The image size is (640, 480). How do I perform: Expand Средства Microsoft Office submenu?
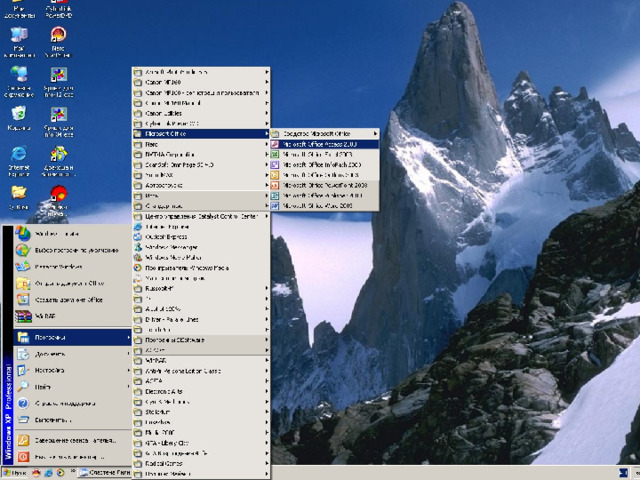coord(324,133)
